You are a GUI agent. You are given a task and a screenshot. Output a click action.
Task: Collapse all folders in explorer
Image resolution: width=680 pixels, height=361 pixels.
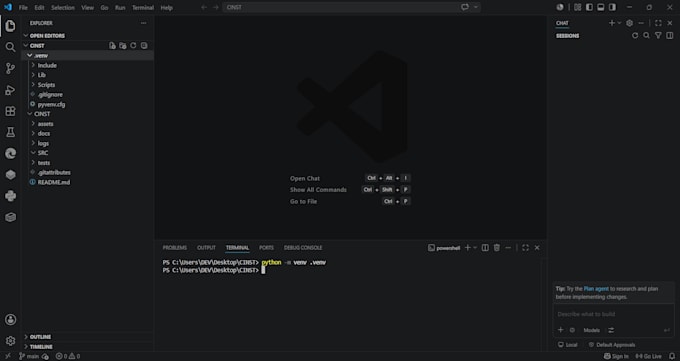pos(144,46)
